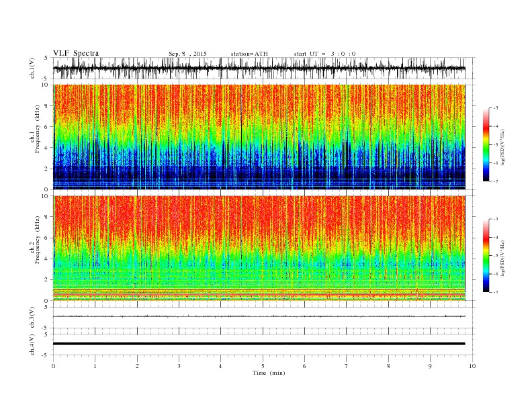532x411 pixels.
Task: Click the "-3" tick on ch.2 color bar
Action: click(x=496, y=219)
